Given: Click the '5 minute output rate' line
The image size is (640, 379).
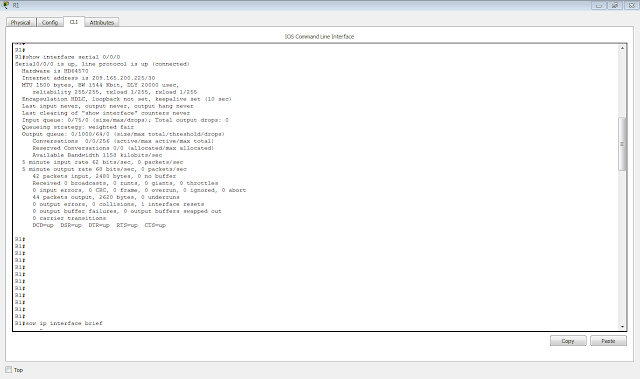Looking at the screenshot, I should tap(104, 169).
